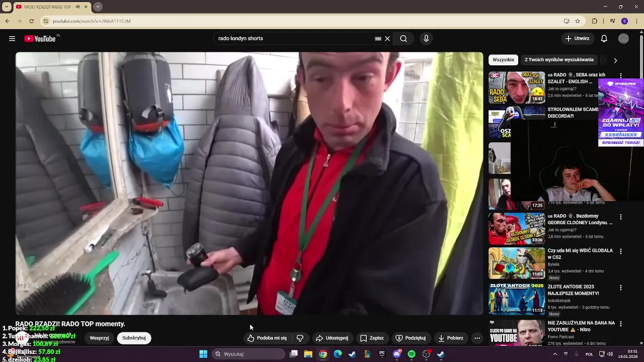Open options menu for RADO, SEBA oraz ich SZALET video
The height and width of the screenshot is (362, 644).
[x=620, y=75]
